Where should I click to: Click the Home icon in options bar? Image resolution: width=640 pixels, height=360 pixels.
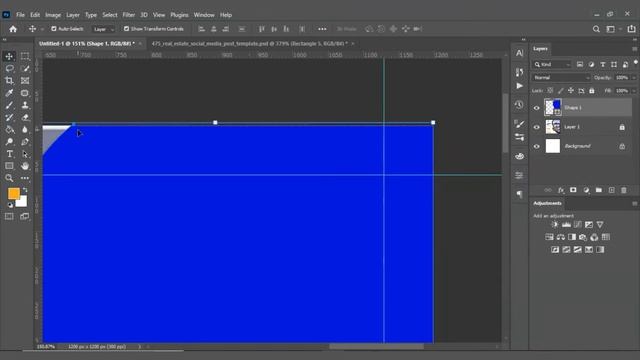pyautogui.click(x=13, y=29)
